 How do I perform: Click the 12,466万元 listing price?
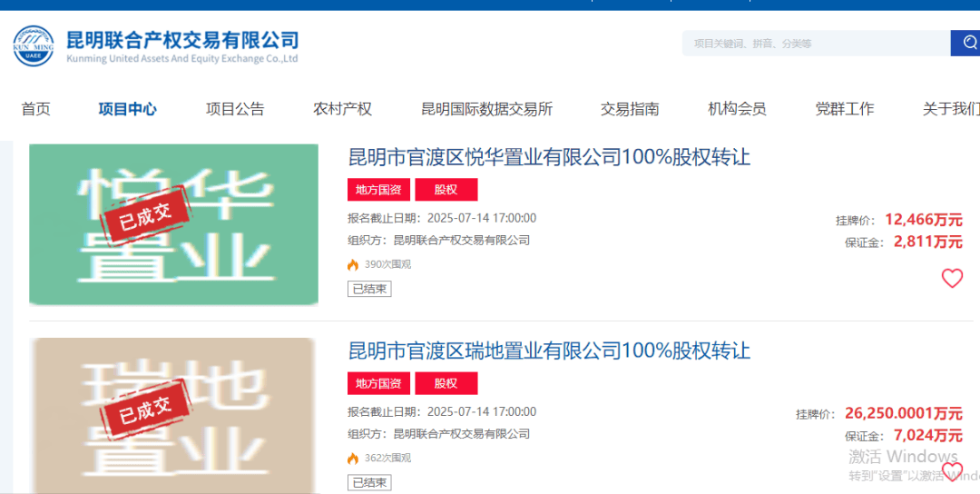[x=924, y=220]
